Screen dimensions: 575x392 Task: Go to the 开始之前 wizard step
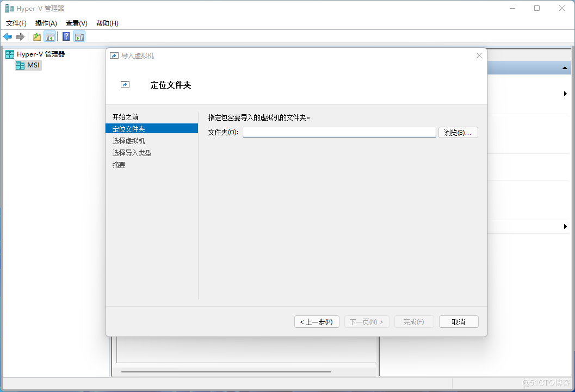click(126, 117)
